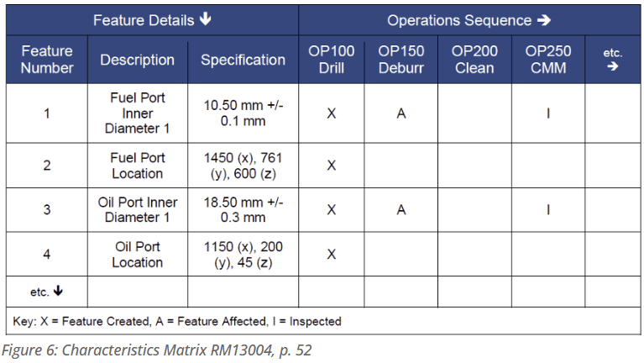Click the OP150 Deburr column header
Viewport: 644px width, 363px height.
(401, 60)
